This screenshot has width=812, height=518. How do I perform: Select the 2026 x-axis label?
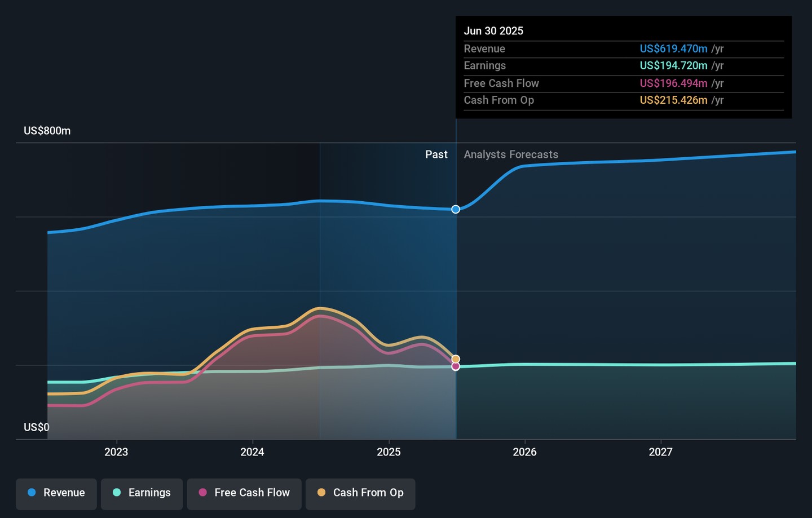point(524,452)
